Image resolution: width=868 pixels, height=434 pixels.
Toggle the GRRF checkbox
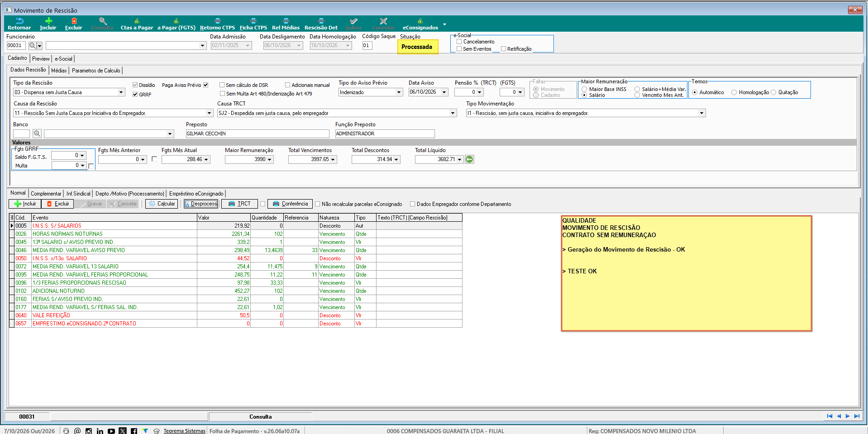pyautogui.click(x=135, y=95)
